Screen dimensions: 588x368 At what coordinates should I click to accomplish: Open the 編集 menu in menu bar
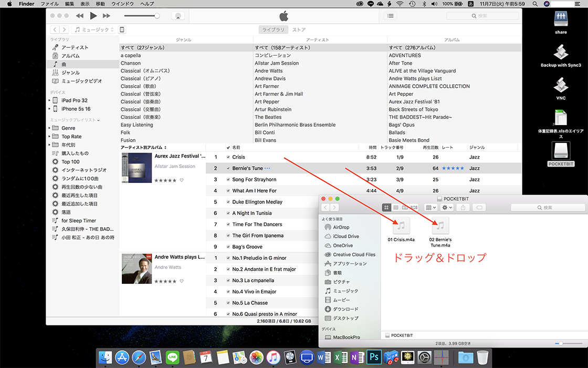pyautogui.click(x=70, y=4)
